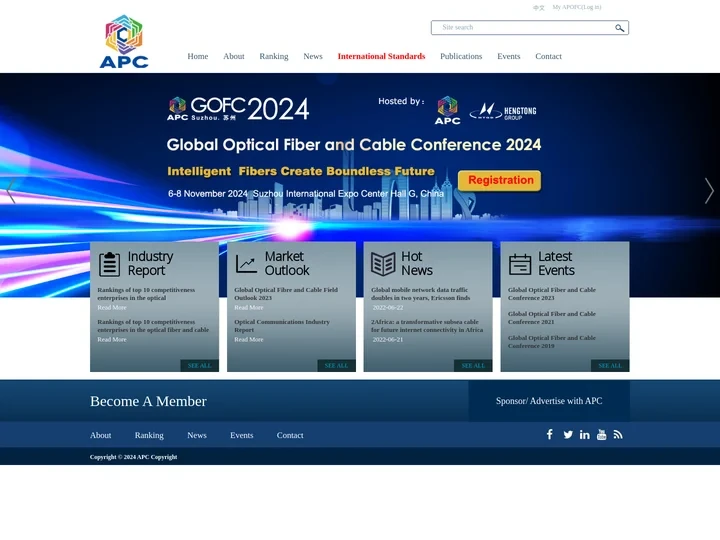The height and width of the screenshot is (540, 720).
Task: Open Facebook page from footer icon
Action: 550,434
